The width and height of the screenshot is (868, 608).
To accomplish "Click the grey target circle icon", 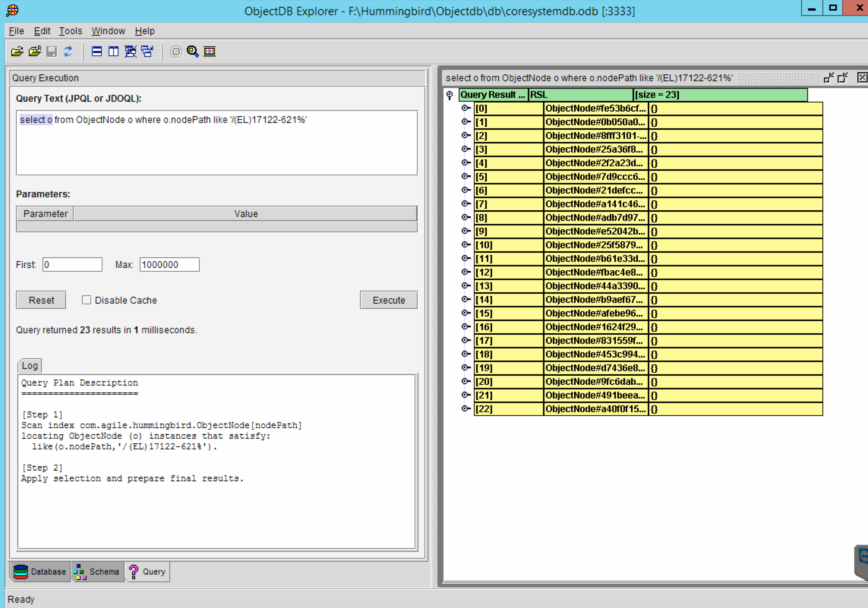I will point(176,51).
